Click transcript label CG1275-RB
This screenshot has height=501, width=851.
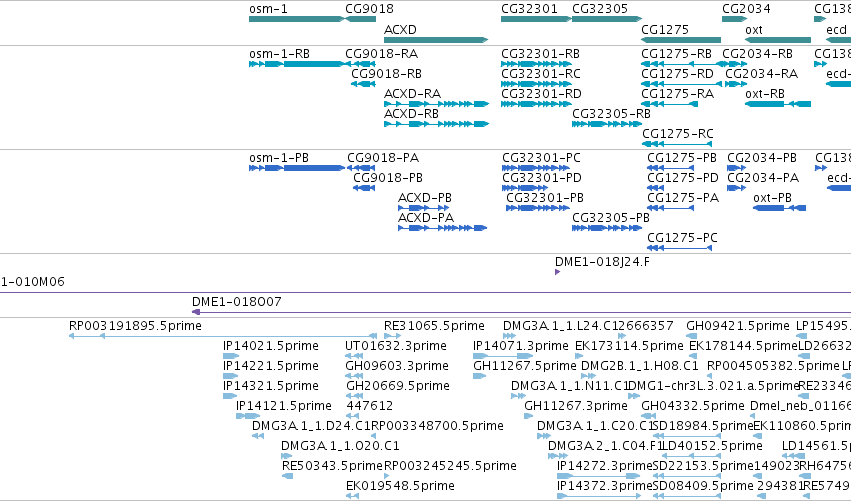coord(676,54)
